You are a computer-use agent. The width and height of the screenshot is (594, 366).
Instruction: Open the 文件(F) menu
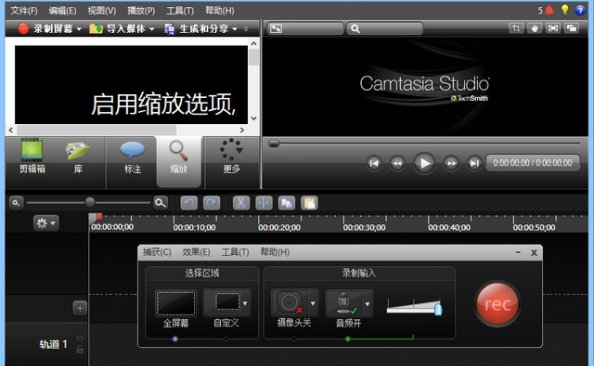coord(24,10)
